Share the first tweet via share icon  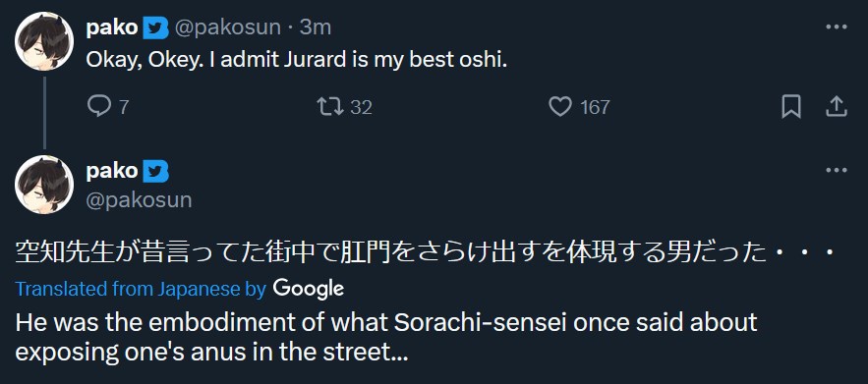(x=836, y=106)
